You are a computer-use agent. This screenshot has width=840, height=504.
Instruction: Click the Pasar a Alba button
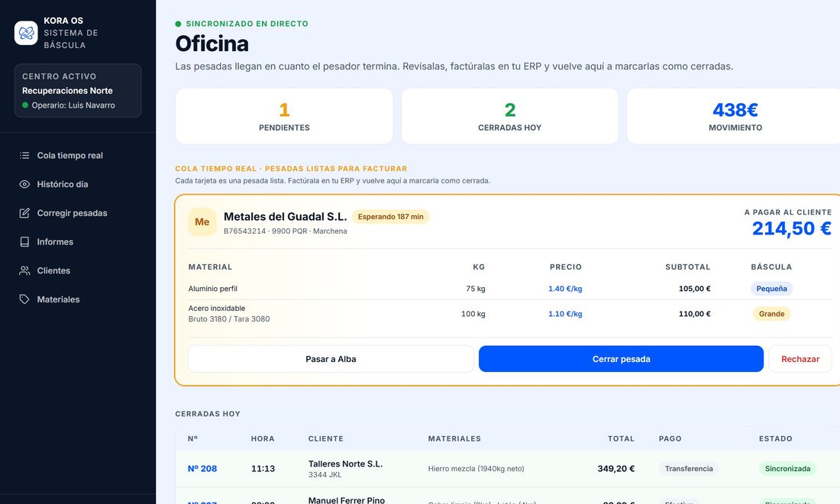[x=331, y=359]
